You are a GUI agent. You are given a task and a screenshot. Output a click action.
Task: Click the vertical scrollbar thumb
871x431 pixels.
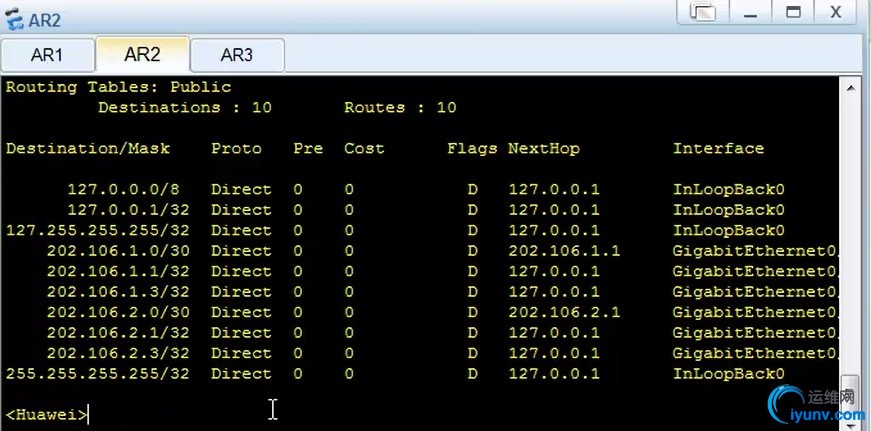(850, 387)
